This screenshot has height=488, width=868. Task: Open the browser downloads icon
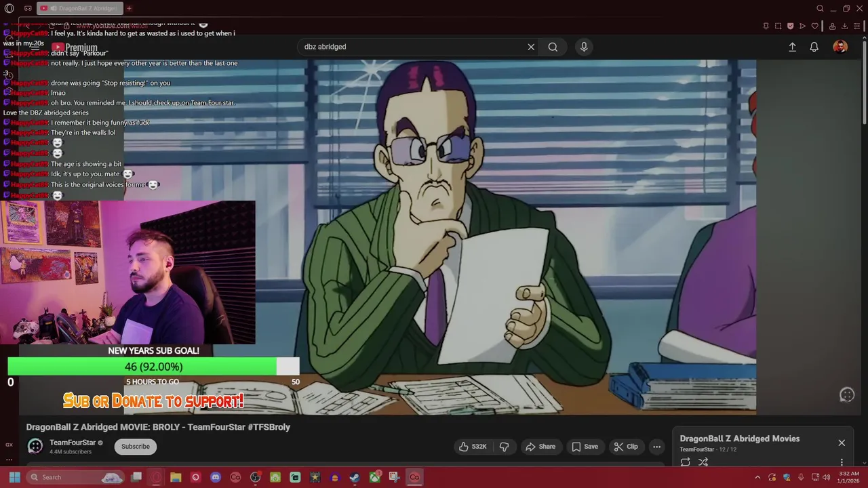[845, 26]
